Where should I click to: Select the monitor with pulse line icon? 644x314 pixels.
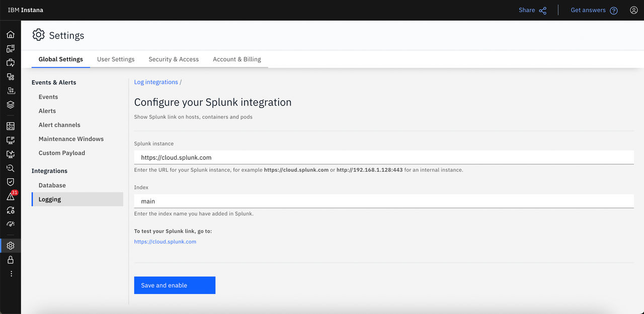[11, 154]
